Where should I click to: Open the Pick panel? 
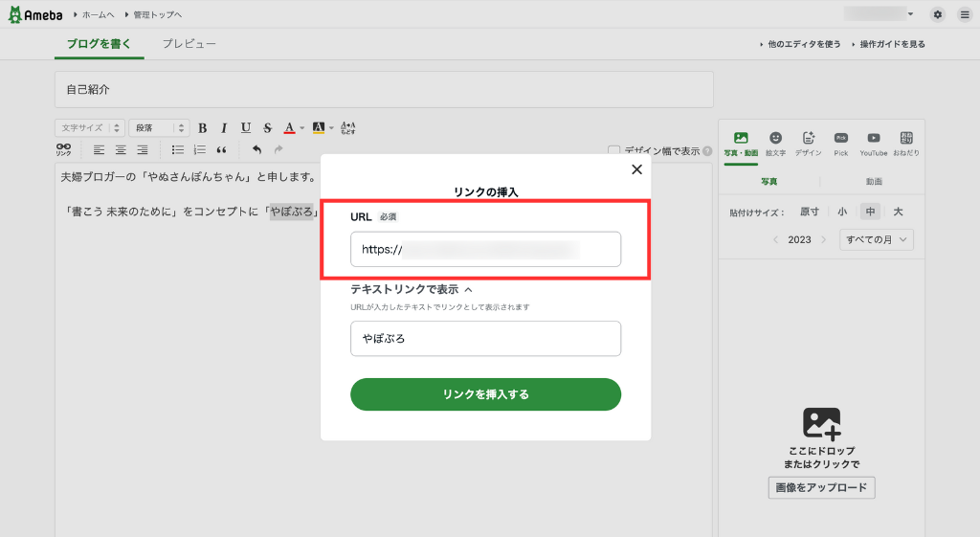[841, 144]
